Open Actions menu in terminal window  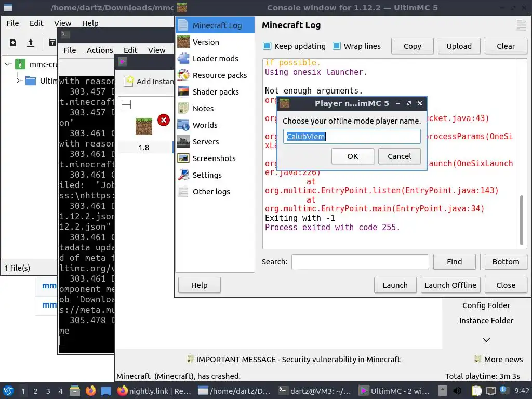click(100, 50)
